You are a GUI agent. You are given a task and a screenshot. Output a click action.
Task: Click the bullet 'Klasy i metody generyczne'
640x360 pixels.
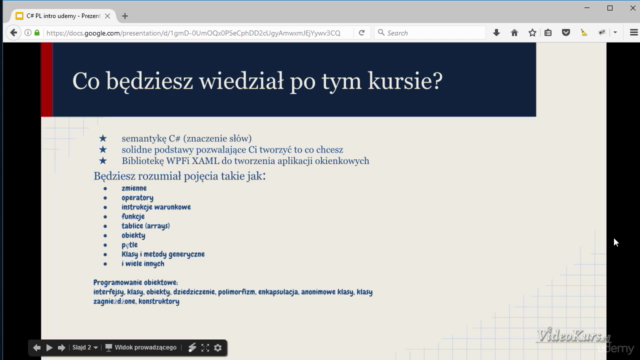pyautogui.click(x=163, y=254)
